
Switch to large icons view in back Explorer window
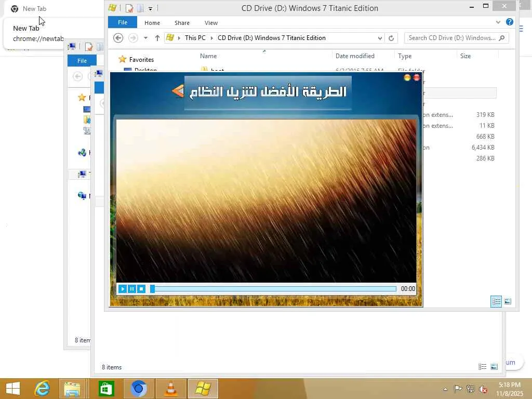coord(494,366)
